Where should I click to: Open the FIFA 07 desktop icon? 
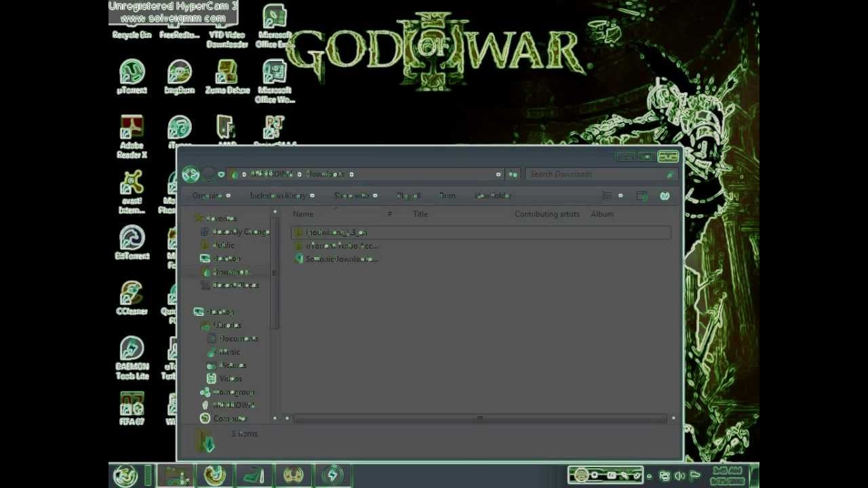pyautogui.click(x=132, y=409)
